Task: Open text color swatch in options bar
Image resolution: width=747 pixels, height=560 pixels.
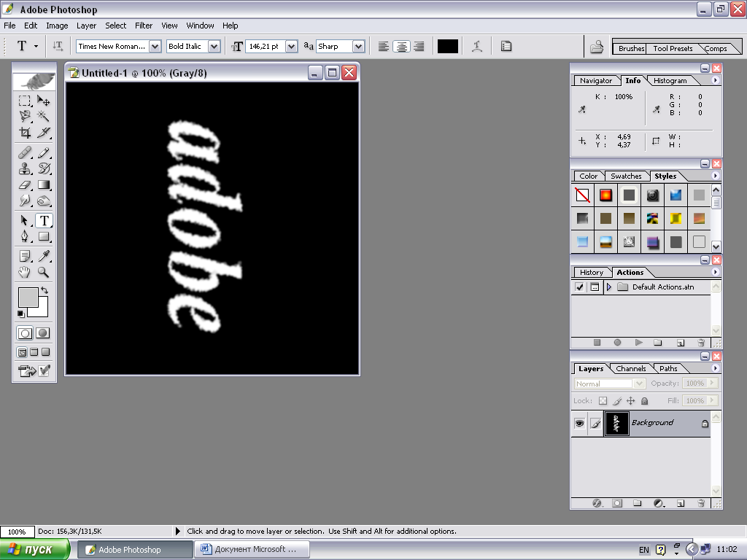Action: 448,46
